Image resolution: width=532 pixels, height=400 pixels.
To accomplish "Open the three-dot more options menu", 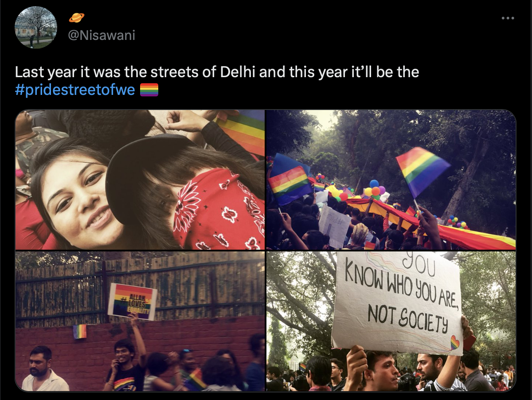I will [508, 18].
